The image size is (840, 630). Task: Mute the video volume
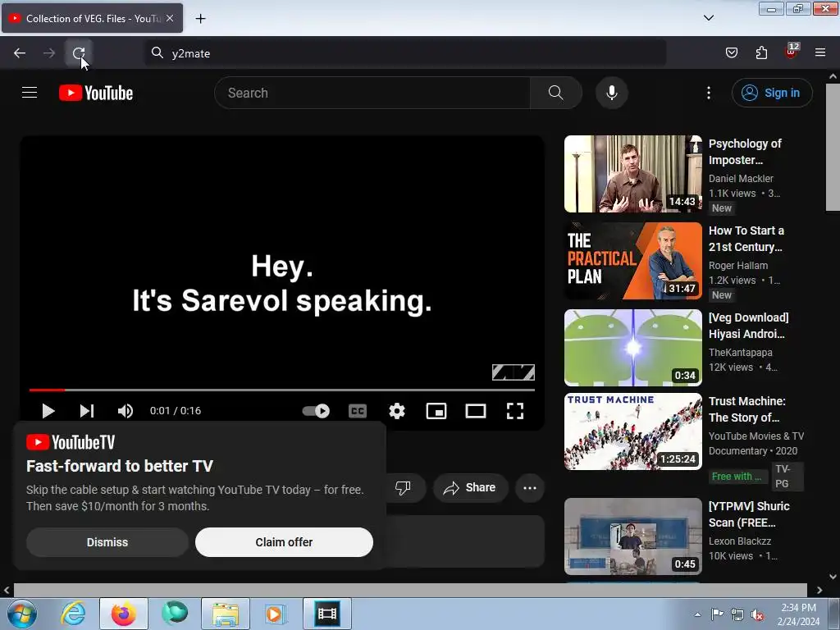(x=126, y=411)
